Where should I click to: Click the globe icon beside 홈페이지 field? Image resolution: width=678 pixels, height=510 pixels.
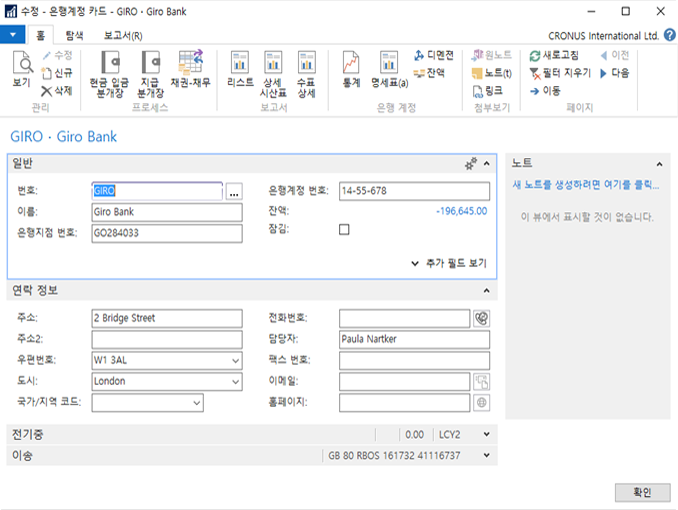[x=481, y=403]
